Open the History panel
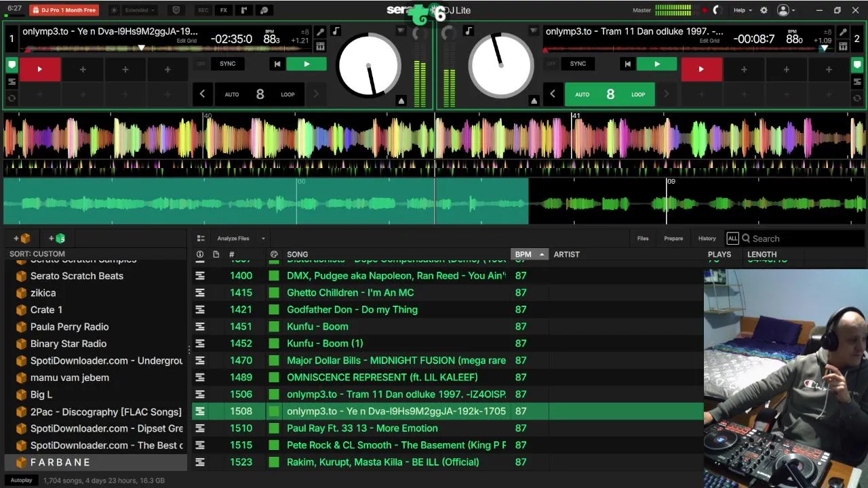The height and width of the screenshot is (488, 868). pyautogui.click(x=707, y=239)
